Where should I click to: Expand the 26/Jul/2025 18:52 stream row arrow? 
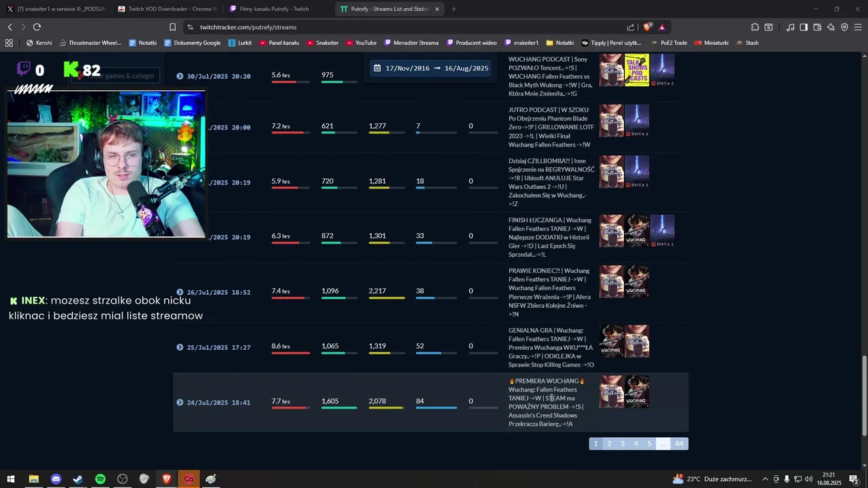pos(180,292)
